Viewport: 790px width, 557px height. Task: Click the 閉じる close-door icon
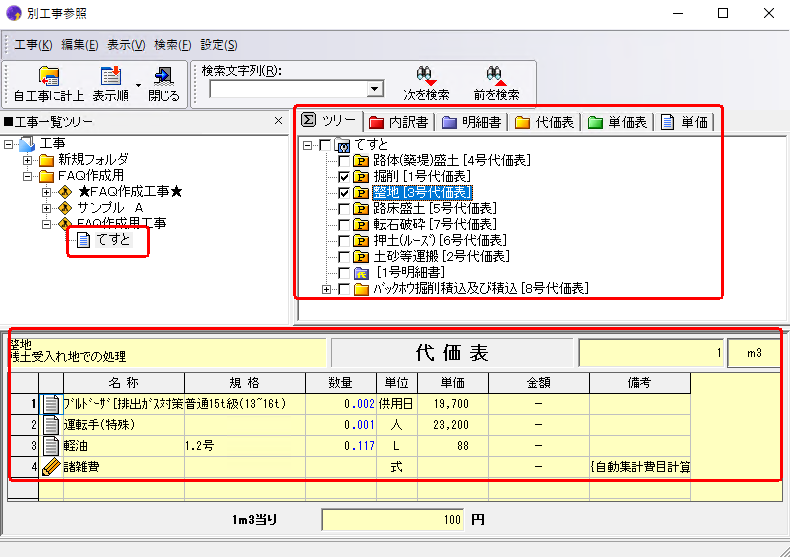[x=163, y=77]
